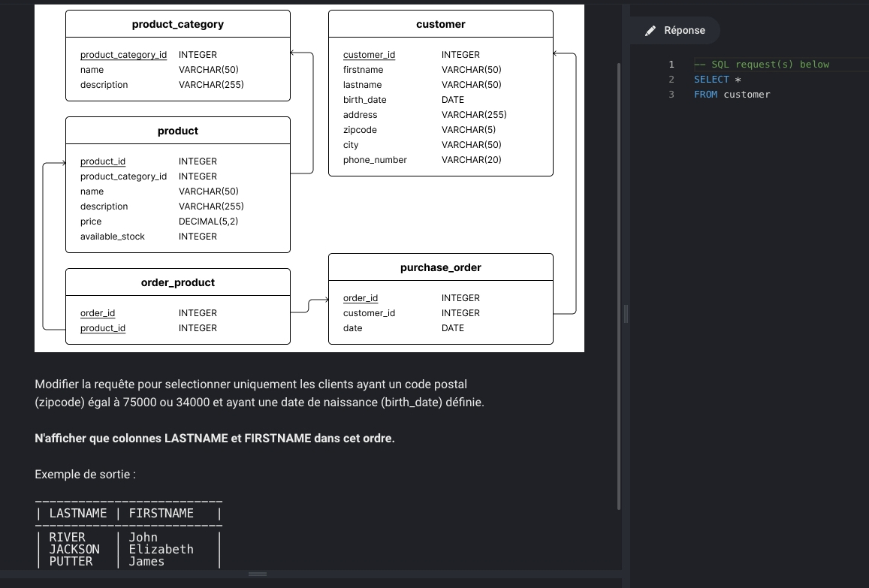Screen dimensions: 869x588
Task: Click the order_product table title
Action: click(178, 282)
